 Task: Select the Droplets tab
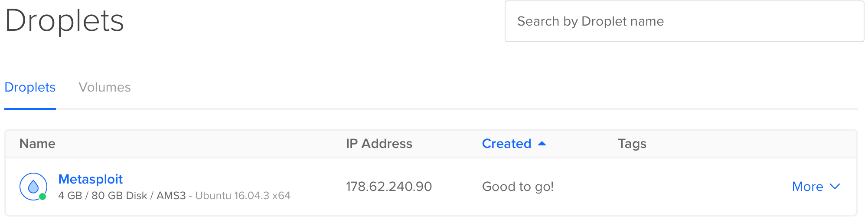click(x=30, y=87)
